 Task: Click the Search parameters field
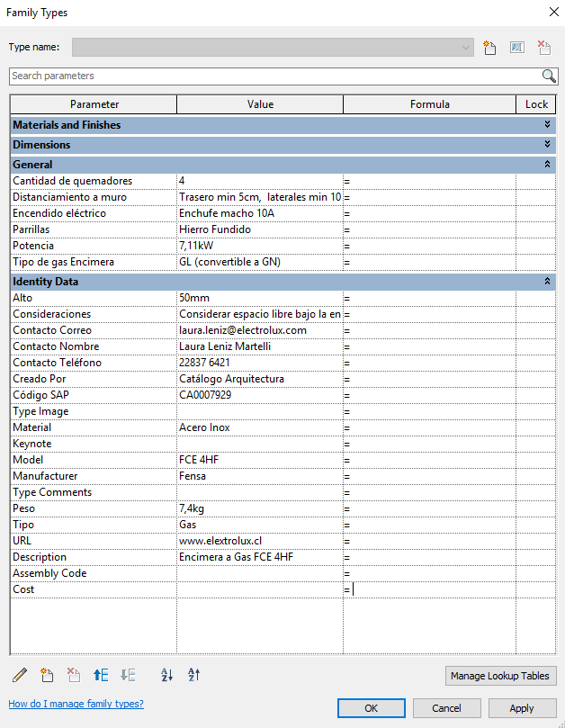[270, 76]
